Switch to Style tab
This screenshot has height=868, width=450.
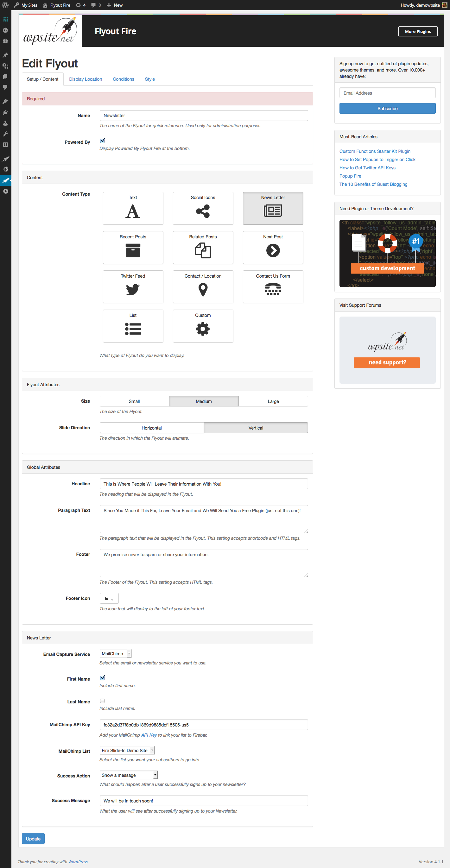click(150, 79)
